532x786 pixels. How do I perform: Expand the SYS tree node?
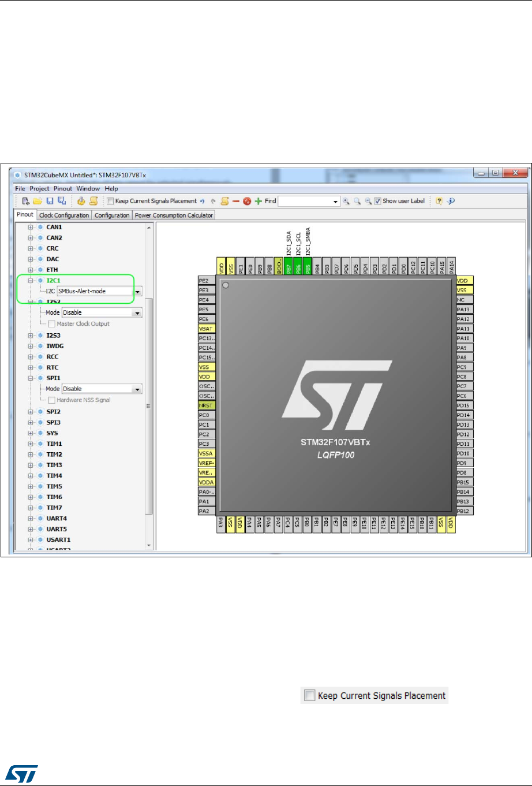(31, 433)
